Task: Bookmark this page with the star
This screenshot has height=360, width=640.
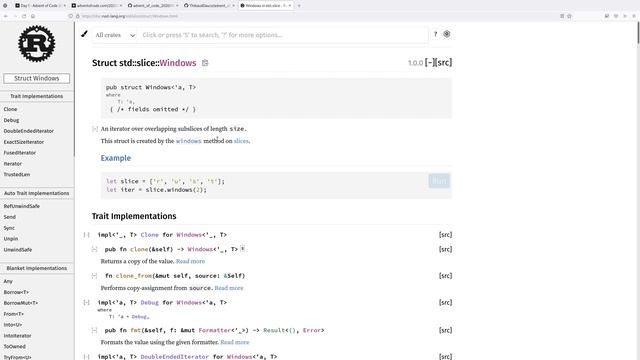Action: tap(569, 16)
